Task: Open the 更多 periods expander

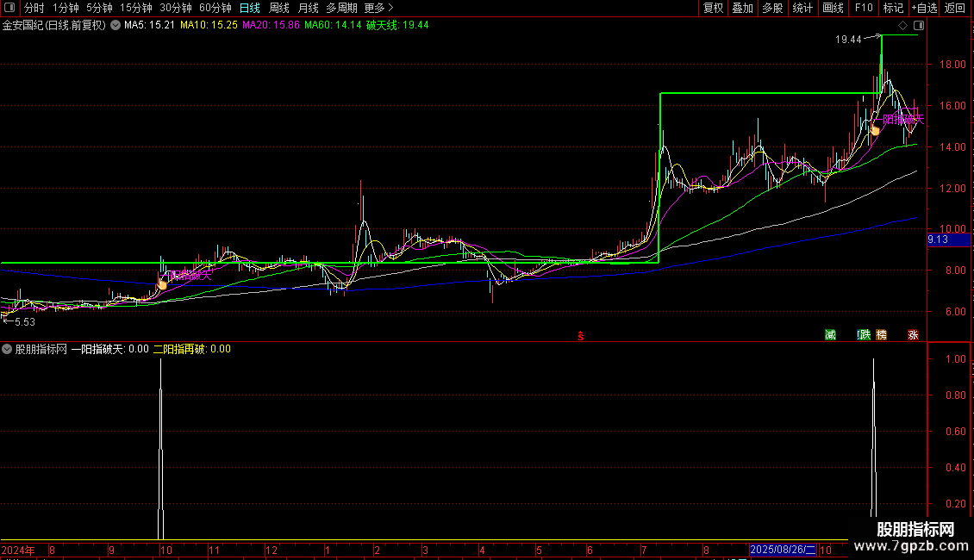Action: [x=378, y=8]
